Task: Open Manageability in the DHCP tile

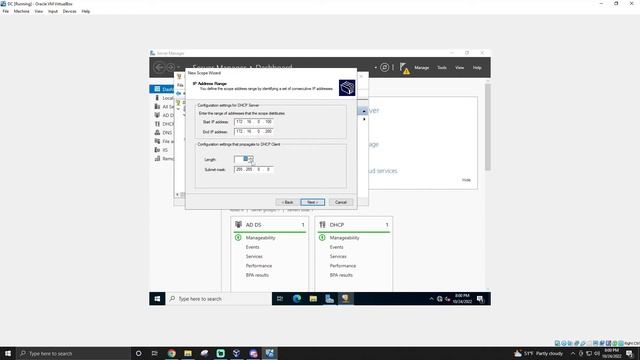Action: click(344, 238)
